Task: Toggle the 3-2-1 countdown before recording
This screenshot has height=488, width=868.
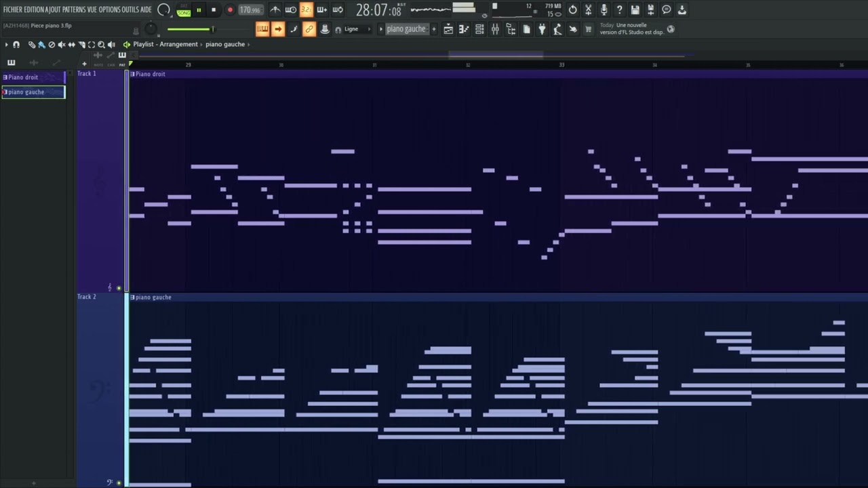Action: [306, 9]
